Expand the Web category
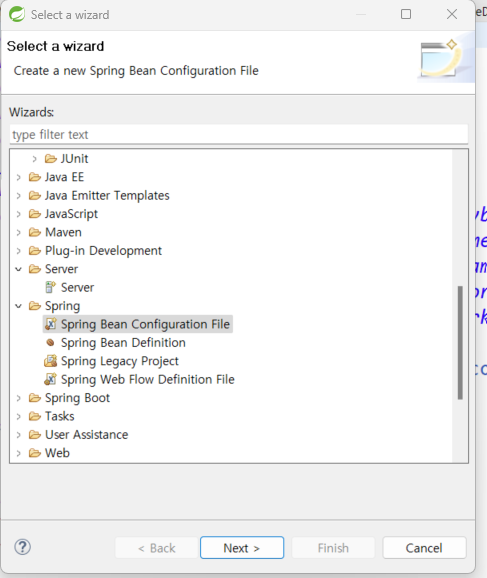This screenshot has width=487, height=578. tap(18, 453)
